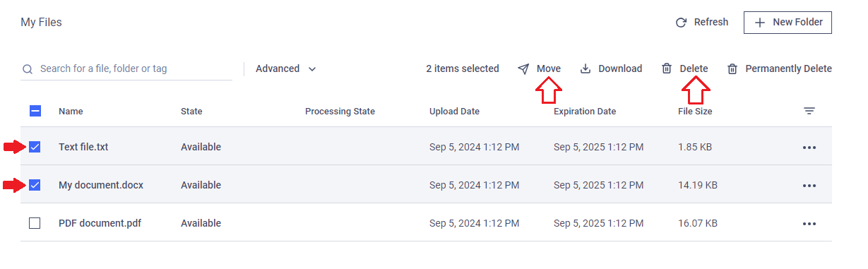Open more options for PDF document.pdf
This screenshot has width=868, height=269.
(809, 224)
